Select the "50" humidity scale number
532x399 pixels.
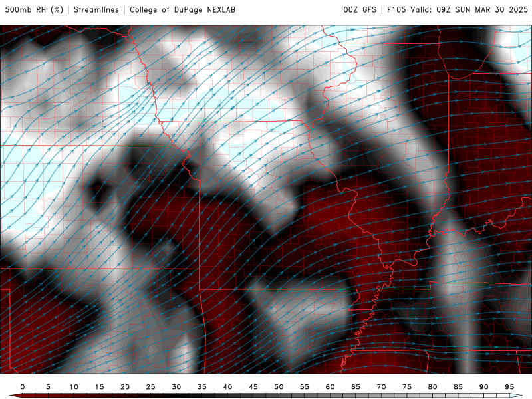[x=279, y=387]
